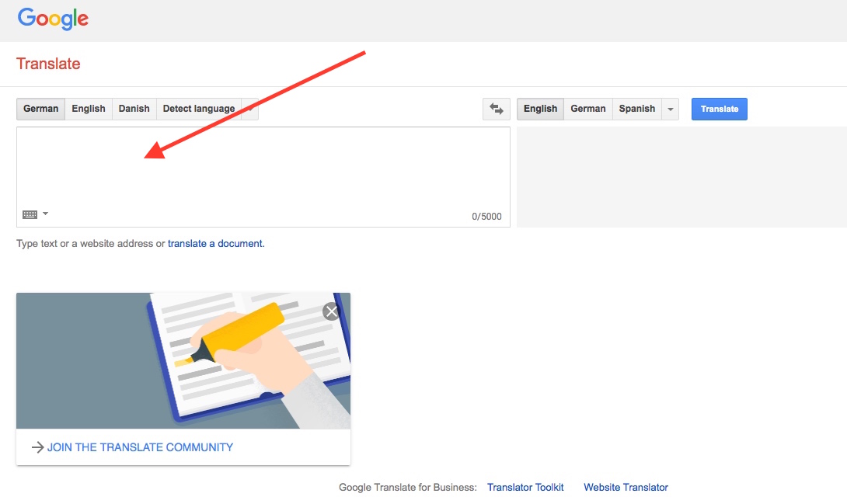Click the Translate page title

pyautogui.click(x=48, y=64)
